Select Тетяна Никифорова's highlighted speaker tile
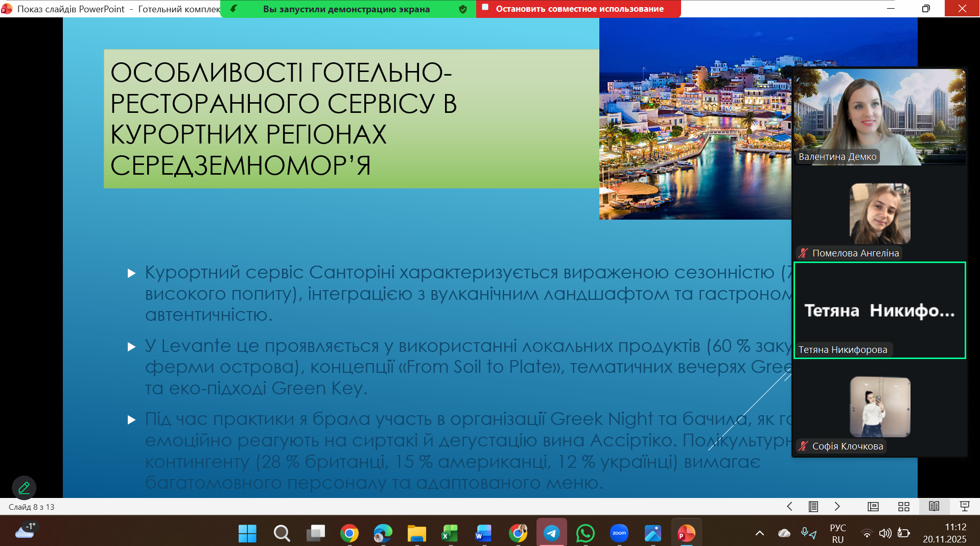980x546 pixels. click(x=879, y=311)
